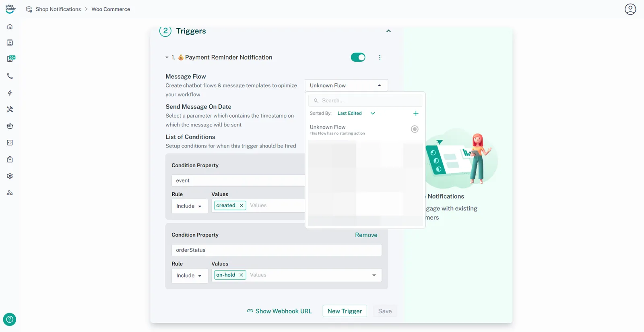Select the Unknown Flow radio button
The image size is (644, 332).
(x=414, y=129)
